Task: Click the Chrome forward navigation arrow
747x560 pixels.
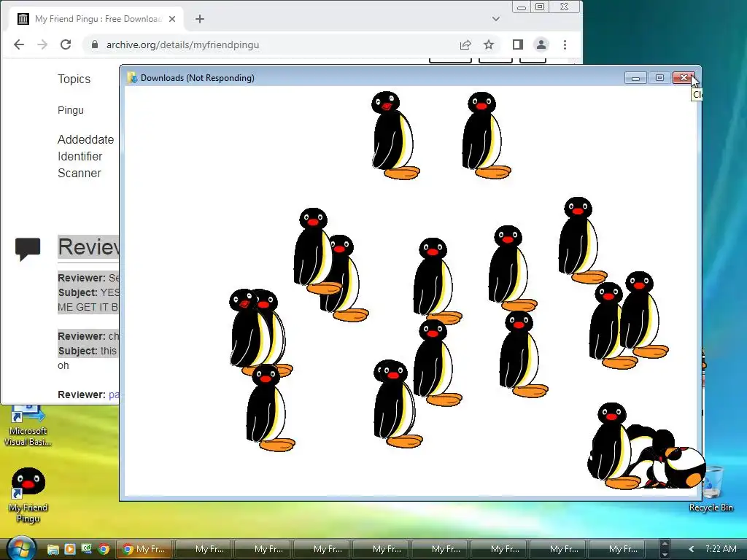Action: pyautogui.click(x=42, y=44)
